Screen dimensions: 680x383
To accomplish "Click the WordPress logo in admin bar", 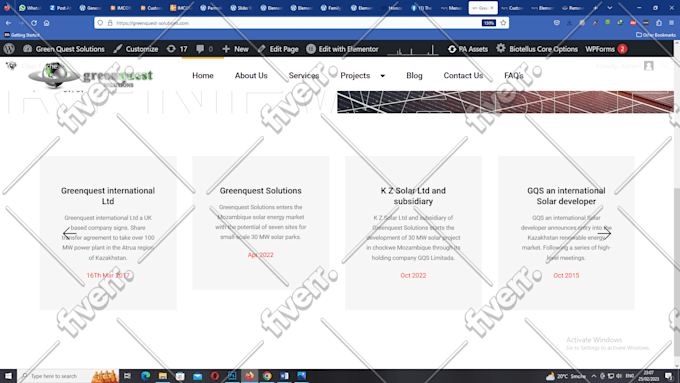I will [9, 49].
